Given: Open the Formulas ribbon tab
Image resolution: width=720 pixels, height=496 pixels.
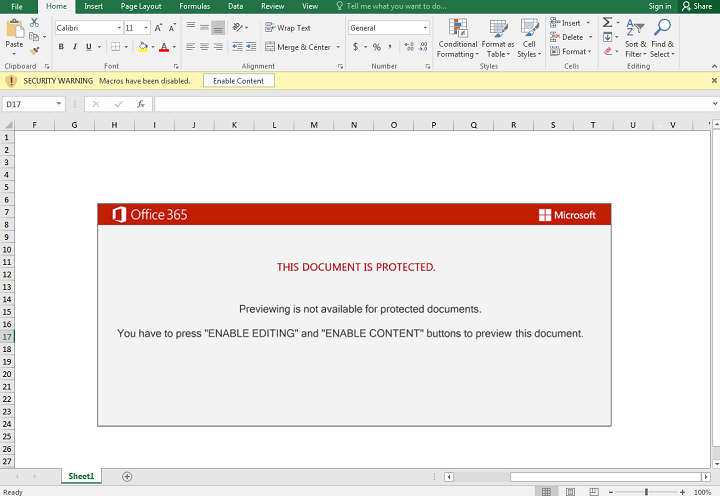Looking at the screenshot, I should [x=194, y=6].
